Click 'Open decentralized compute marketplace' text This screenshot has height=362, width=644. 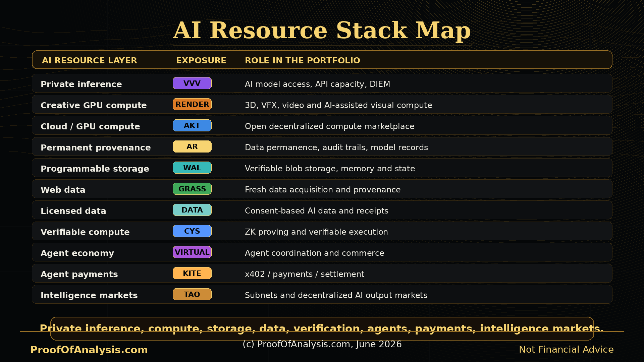pos(329,126)
